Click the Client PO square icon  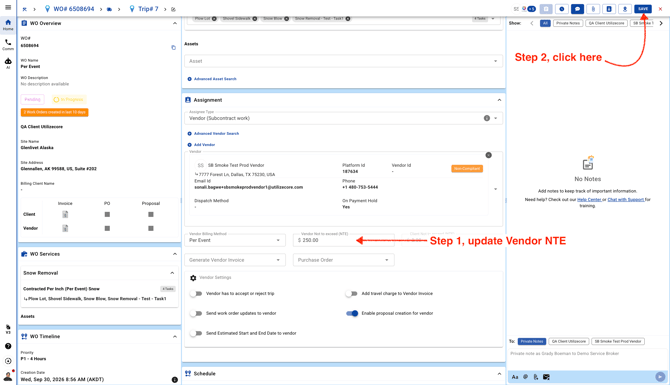pos(107,215)
